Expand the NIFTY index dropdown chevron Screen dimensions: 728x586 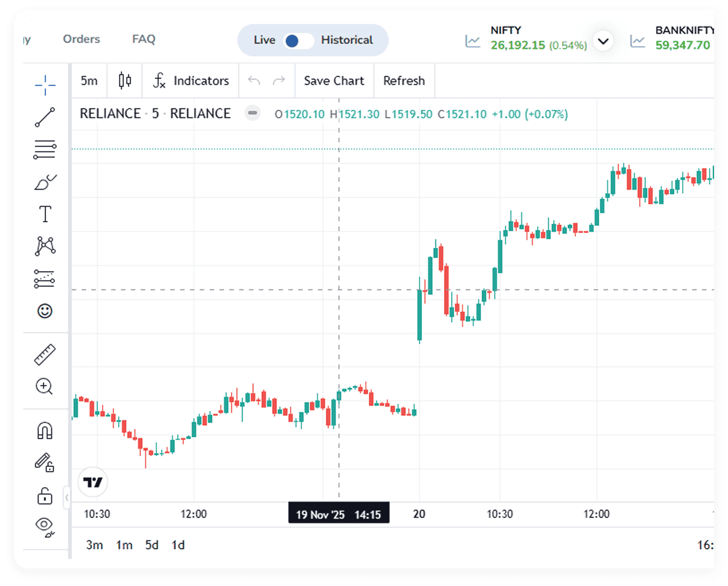pos(603,41)
